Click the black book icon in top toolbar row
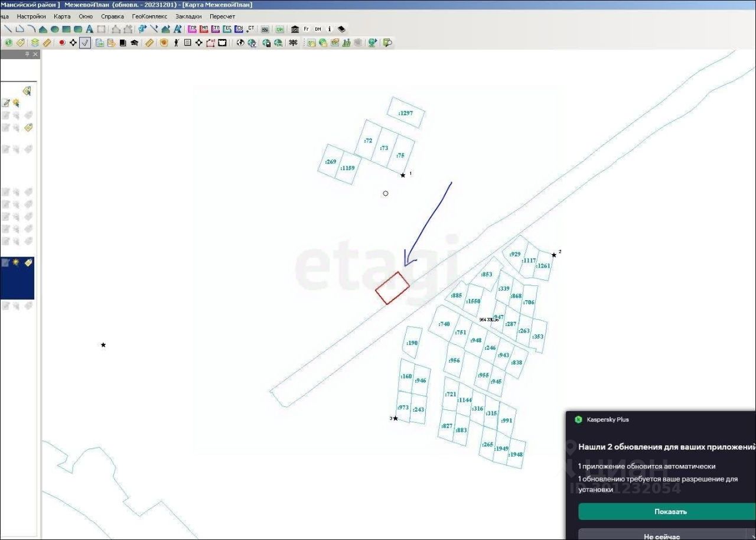Image resolution: width=756 pixels, height=540 pixels. click(341, 29)
